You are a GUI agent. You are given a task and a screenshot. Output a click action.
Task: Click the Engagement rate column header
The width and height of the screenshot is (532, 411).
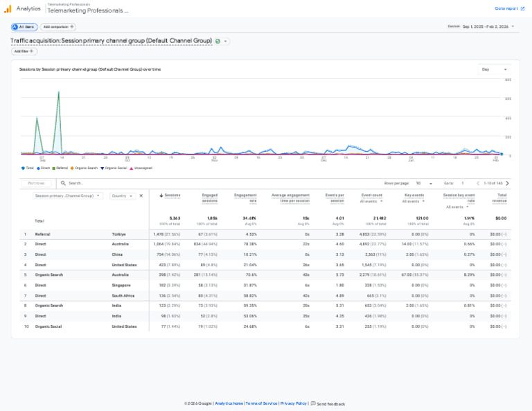(x=245, y=198)
